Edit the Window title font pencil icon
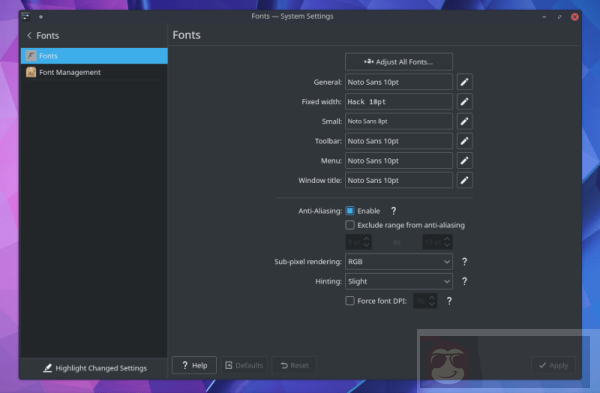 point(465,180)
